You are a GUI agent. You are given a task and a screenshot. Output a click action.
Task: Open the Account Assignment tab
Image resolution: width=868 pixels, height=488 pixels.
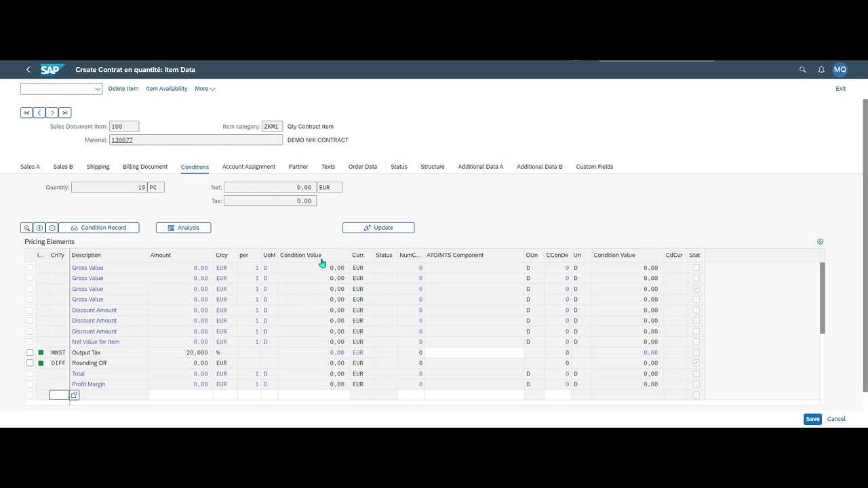249,167
